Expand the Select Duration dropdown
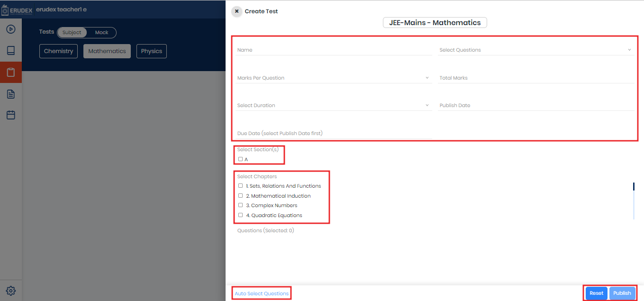The width and height of the screenshot is (644, 301). tap(333, 105)
